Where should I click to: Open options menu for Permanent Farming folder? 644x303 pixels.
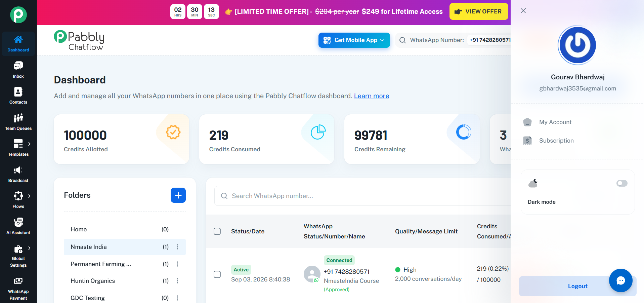click(177, 264)
